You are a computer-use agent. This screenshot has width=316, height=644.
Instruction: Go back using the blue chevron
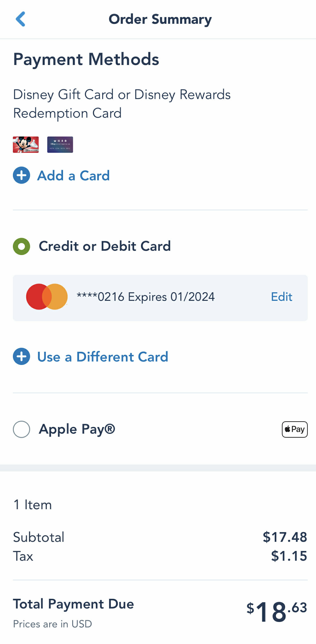pos(21,19)
